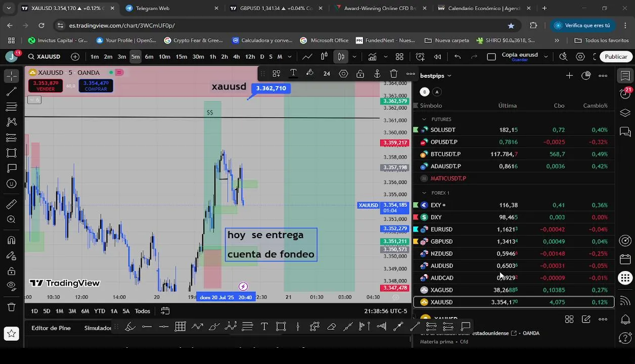Switch chart to 15m timeframe
The width and height of the screenshot is (635, 364).
(181, 57)
